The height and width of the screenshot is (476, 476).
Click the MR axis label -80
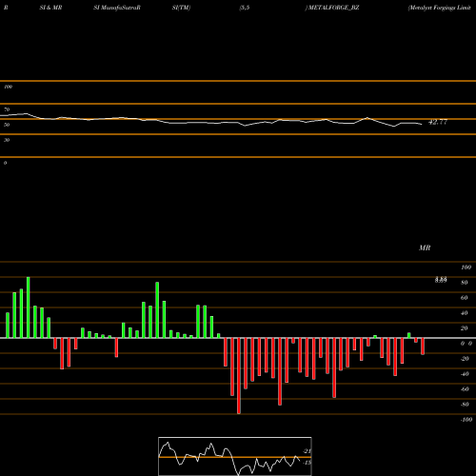point(465,405)
